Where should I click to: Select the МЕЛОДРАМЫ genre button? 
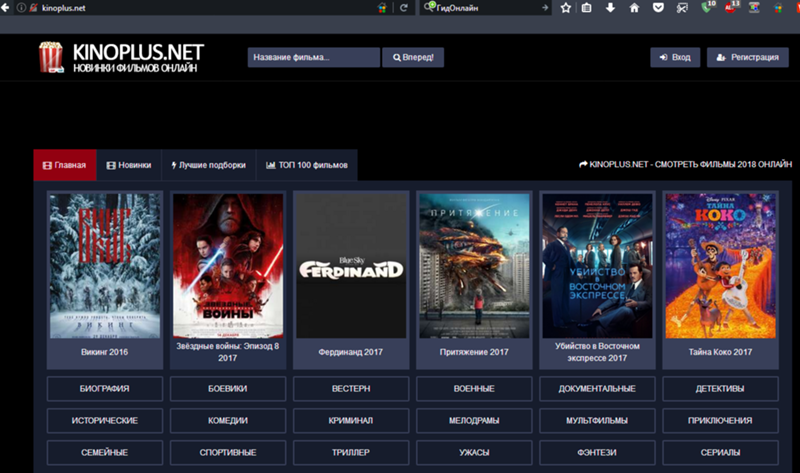[474, 420]
